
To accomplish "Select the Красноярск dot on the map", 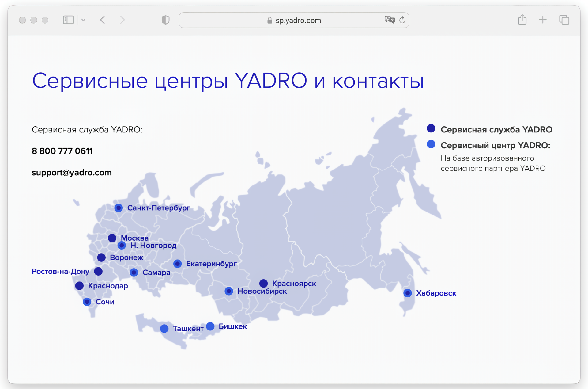I will pyautogui.click(x=263, y=283).
